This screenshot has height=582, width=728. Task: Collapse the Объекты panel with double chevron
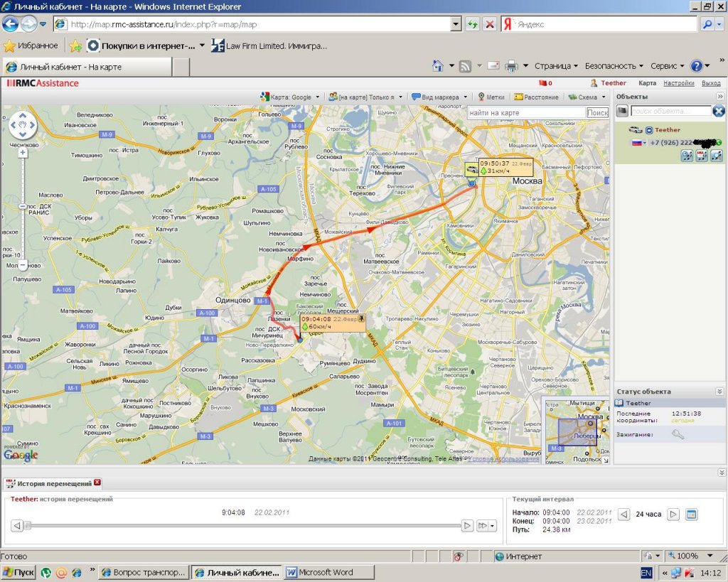(x=719, y=97)
